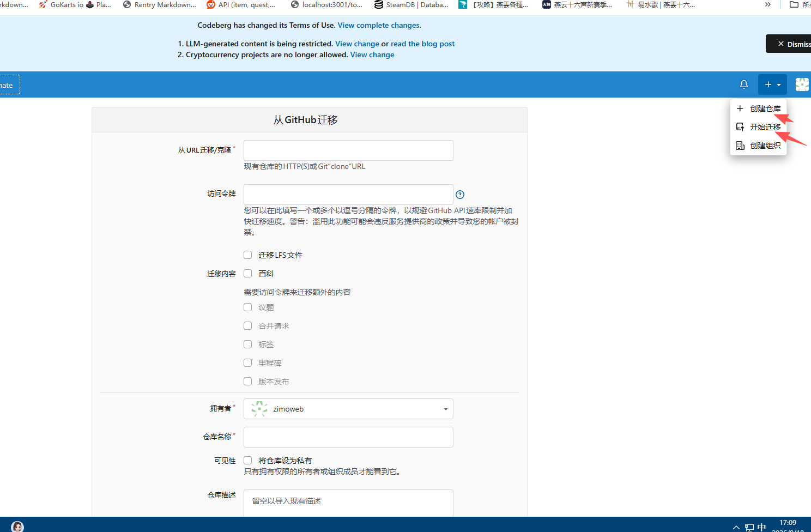
Task: Focus the 仓库名称 input field
Action: pyautogui.click(x=348, y=437)
